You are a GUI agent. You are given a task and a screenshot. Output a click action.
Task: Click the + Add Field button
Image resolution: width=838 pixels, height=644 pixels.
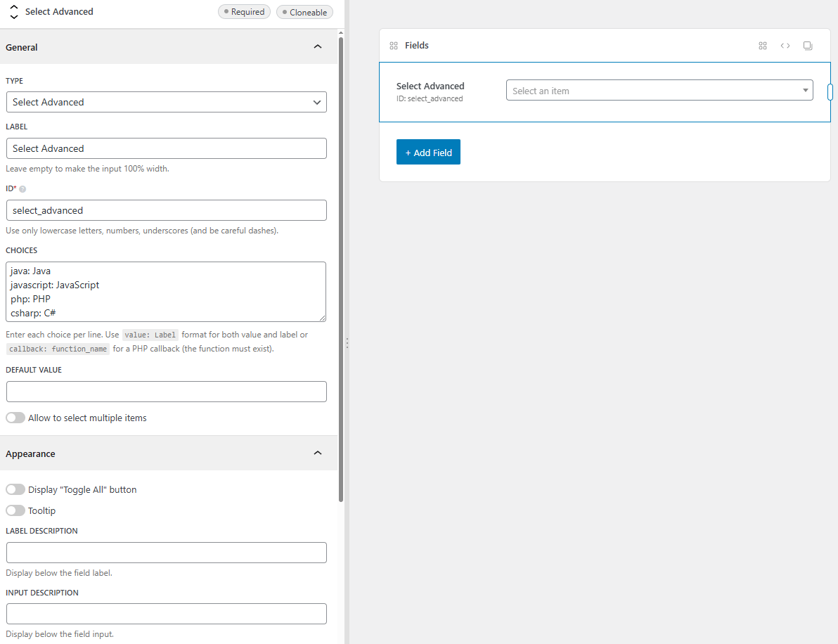click(428, 152)
